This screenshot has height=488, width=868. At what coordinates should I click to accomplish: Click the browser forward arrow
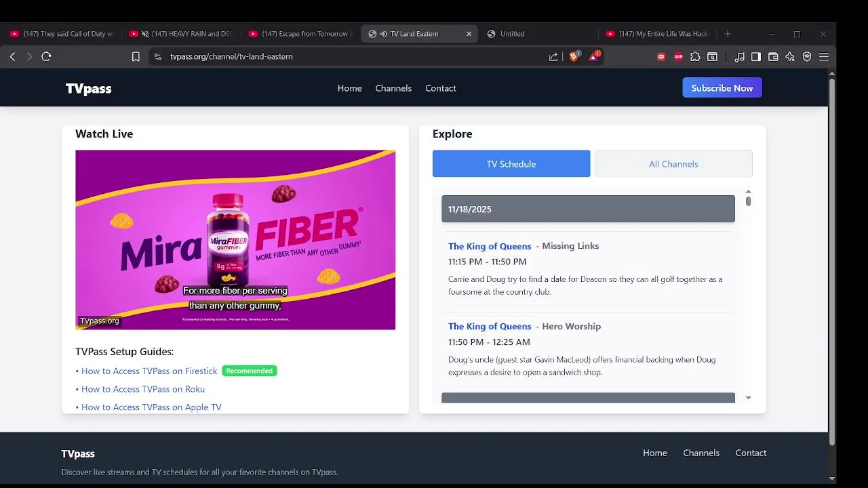[29, 57]
